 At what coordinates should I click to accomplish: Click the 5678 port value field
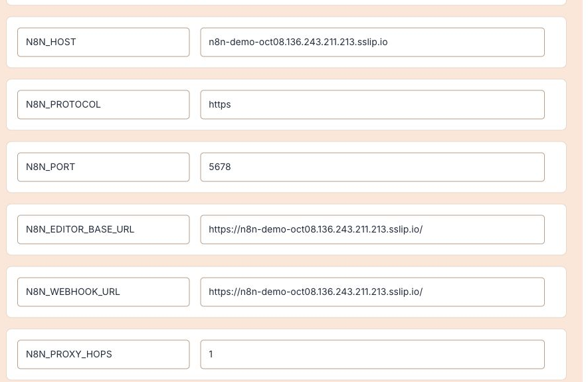click(372, 167)
